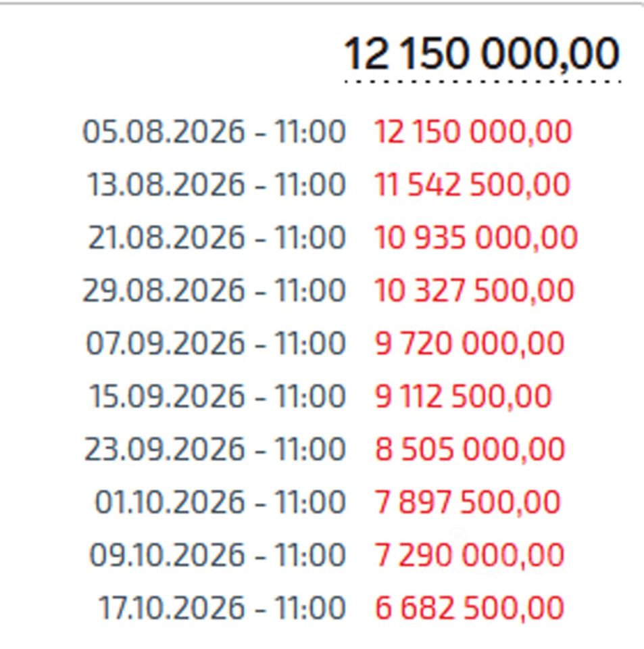Click the 10 327 500,00 price value
Screen dimensions: 644x649
[474, 291]
